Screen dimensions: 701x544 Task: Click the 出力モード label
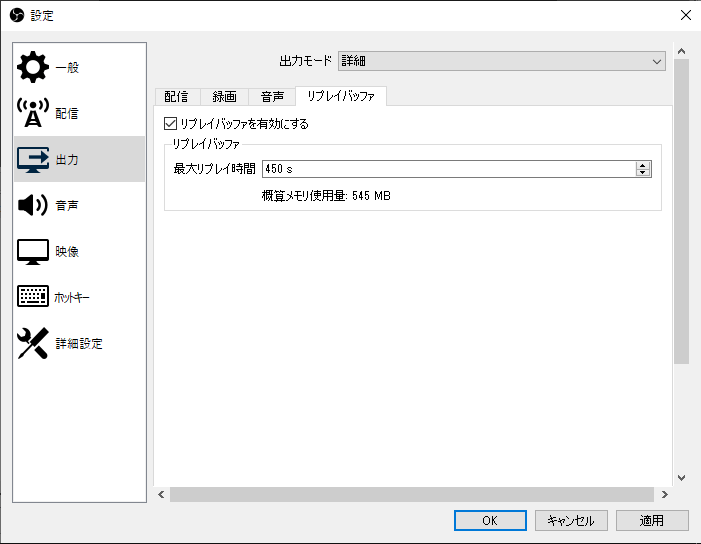coord(305,61)
